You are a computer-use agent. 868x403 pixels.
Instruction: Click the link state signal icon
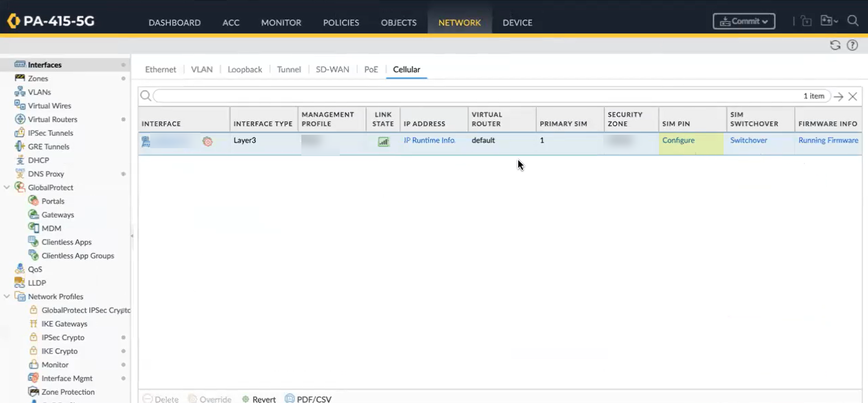(x=383, y=141)
